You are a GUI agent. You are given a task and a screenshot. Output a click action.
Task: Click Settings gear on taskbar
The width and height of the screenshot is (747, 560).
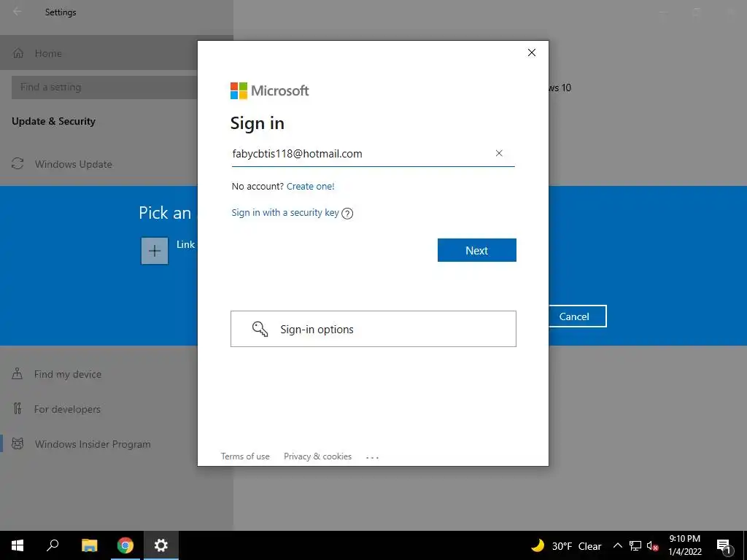pyautogui.click(x=161, y=545)
